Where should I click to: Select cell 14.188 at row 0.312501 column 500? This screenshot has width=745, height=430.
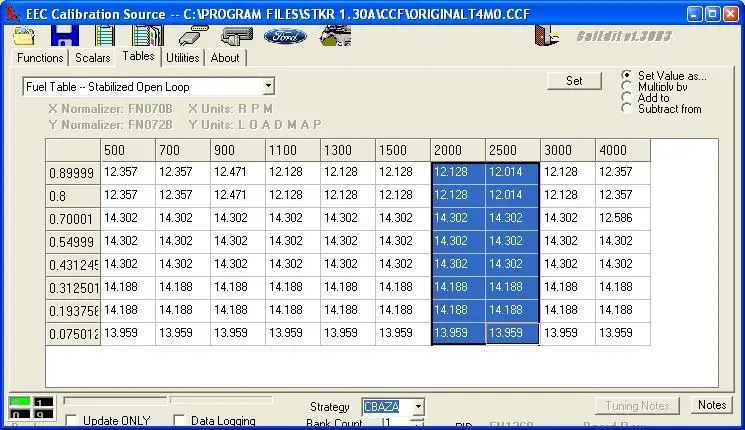click(128, 287)
